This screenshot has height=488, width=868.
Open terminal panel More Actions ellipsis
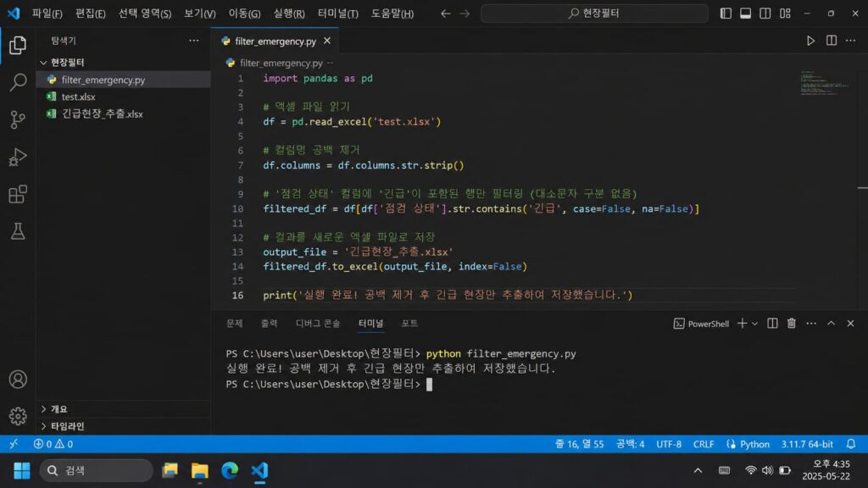811,324
